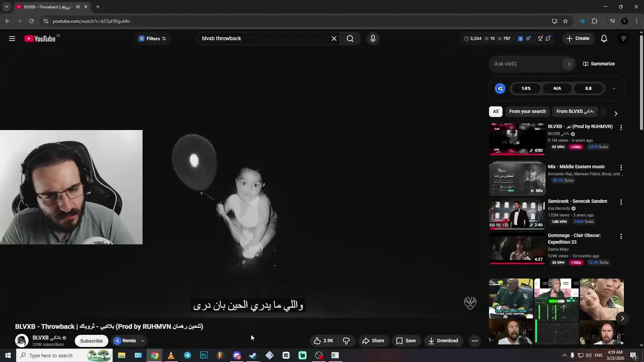Start voice search with the microphone icon

(373, 39)
